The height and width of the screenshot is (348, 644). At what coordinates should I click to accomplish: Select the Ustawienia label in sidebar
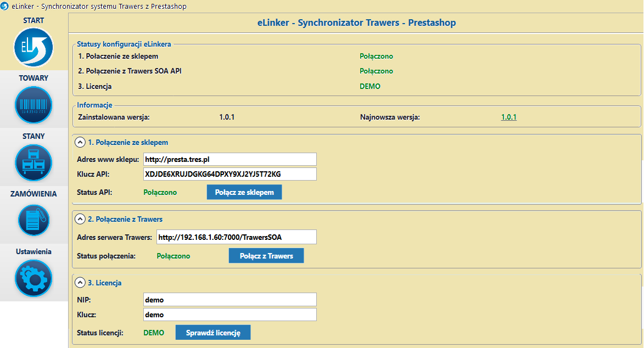coord(33,251)
